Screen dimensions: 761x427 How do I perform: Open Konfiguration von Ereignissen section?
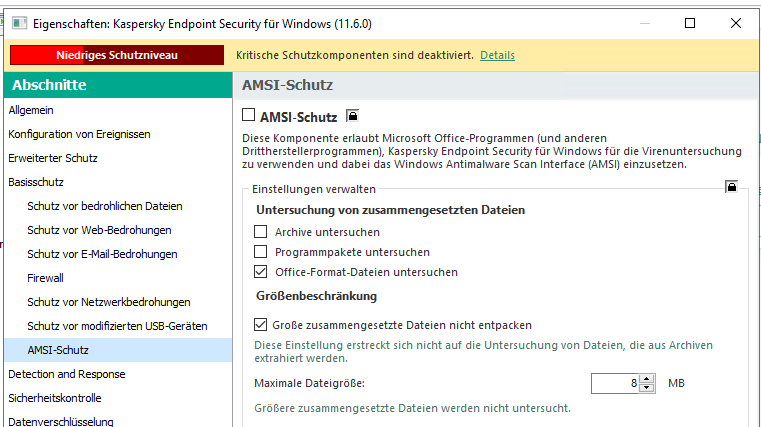coord(79,134)
